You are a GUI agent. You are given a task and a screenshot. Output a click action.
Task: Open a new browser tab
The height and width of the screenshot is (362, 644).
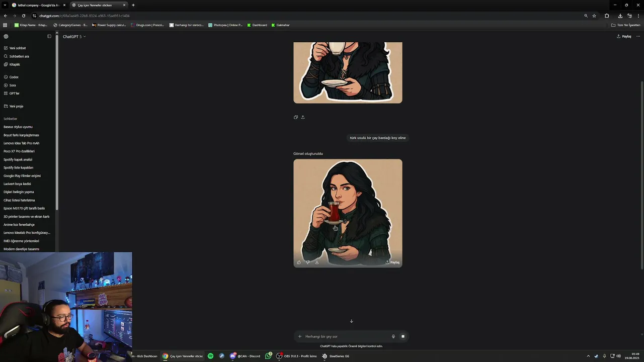pyautogui.click(x=133, y=5)
